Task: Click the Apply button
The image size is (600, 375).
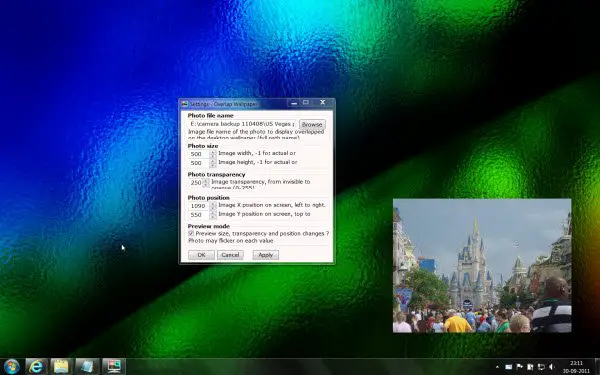Action: (266, 255)
